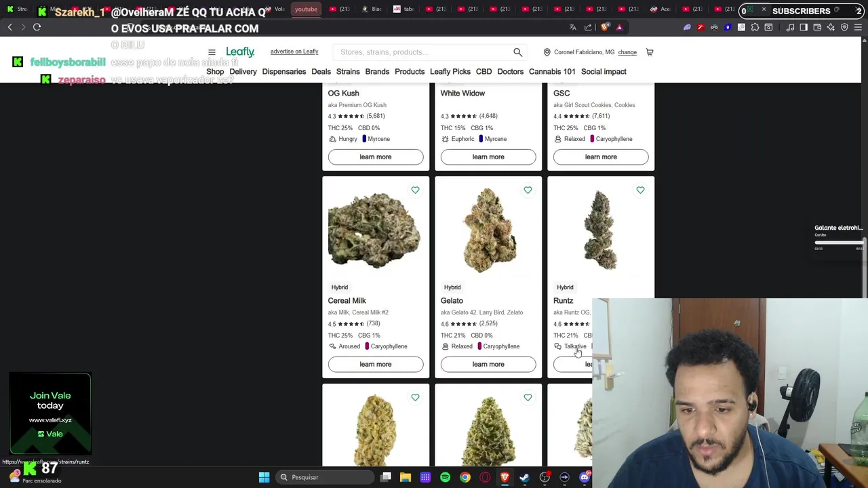This screenshot has height=488, width=868.
Task: Open the Runtz bud image
Action: point(601,230)
